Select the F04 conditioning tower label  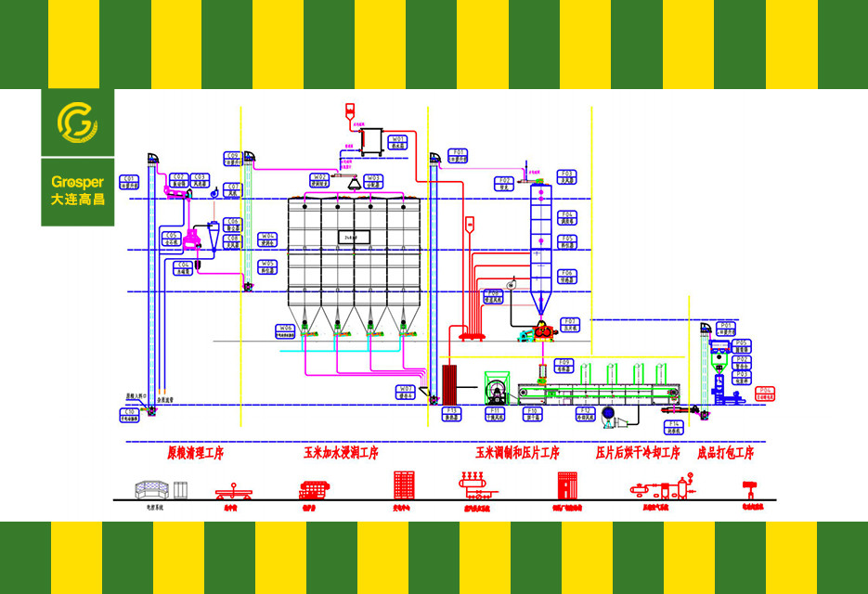click(x=567, y=217)
